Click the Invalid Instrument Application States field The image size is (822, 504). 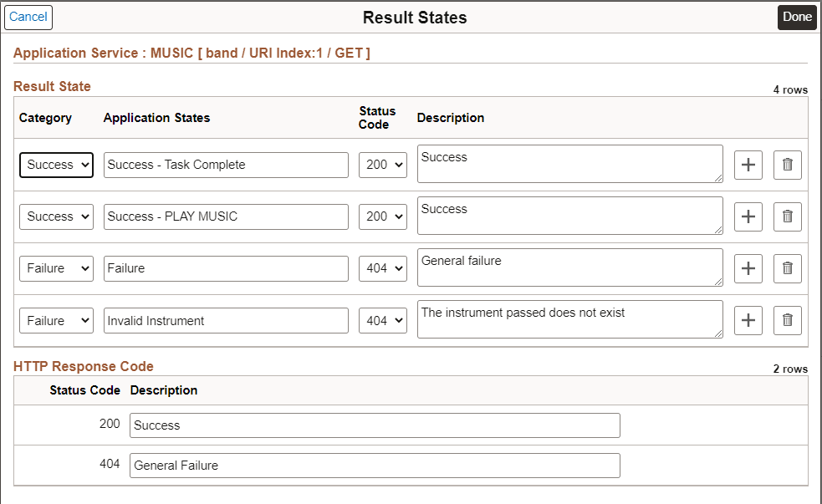[x=225, y=320]
